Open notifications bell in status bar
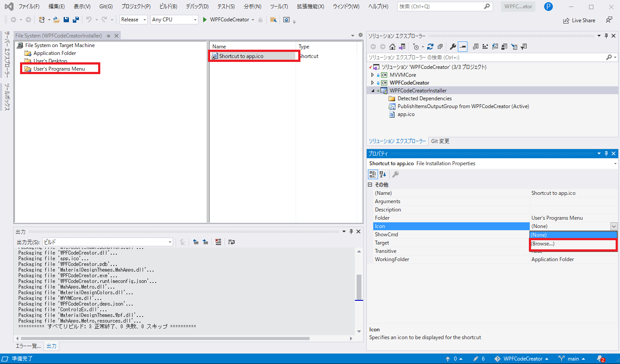 (600, 359)
